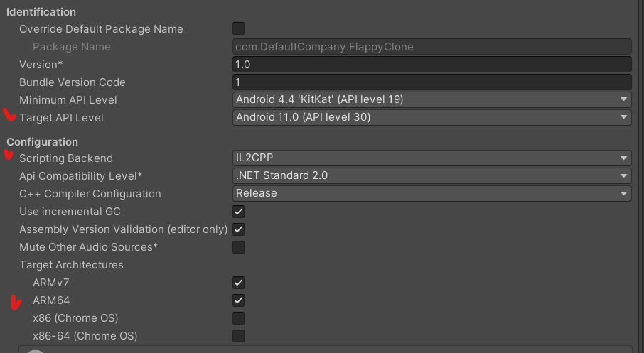Image resolution: width=644 pixels, height=353 pixels.
Task: Click the Identification section header
Action: click(x=41, y=12)
